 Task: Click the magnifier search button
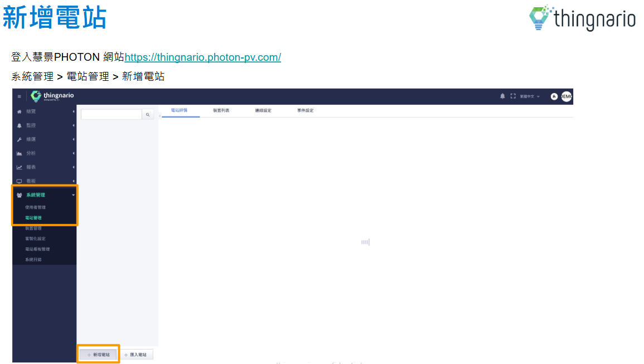click(148, 115)
